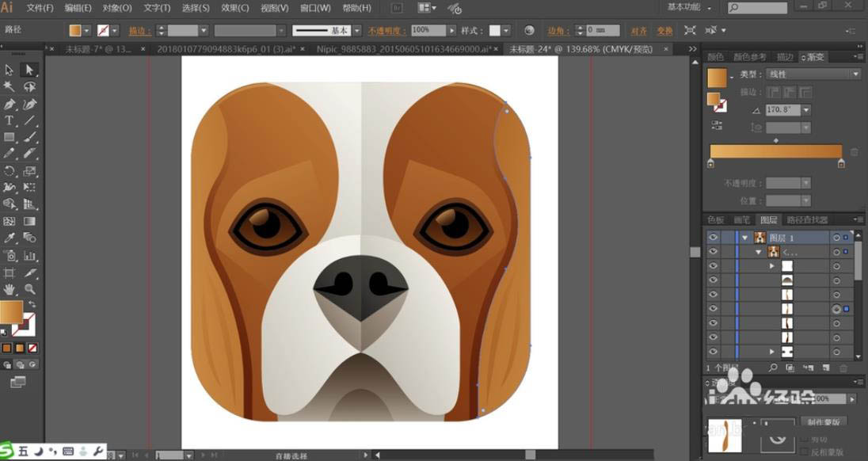The image size is (868, 461).
Task: Set paint mode to Gradient in toolbox
Action: [20, 348]
